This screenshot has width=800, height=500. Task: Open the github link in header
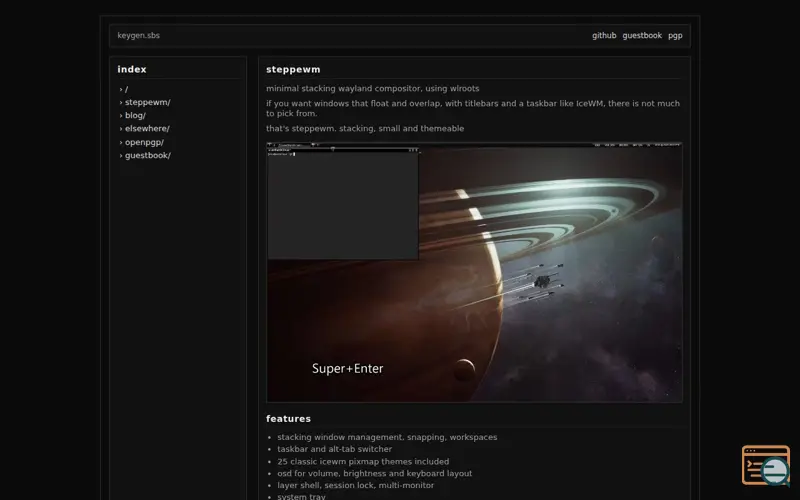pyautogui.click(x=604, y=36)
